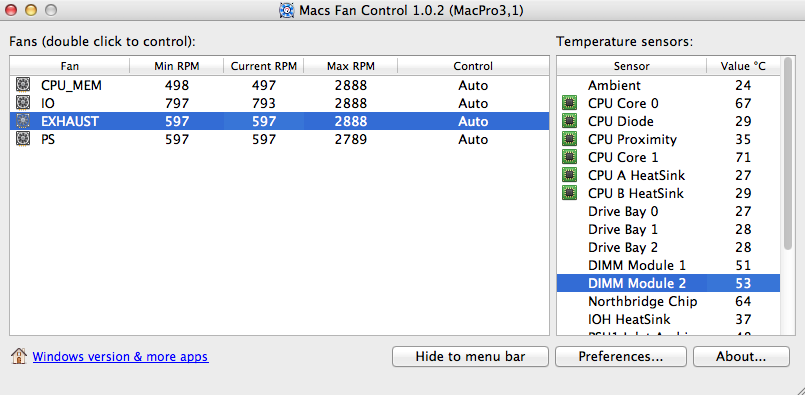The height and width of the screenshot is (395, 805).
Task: Select the IO fan name
Action: click(x=48, y=103)
